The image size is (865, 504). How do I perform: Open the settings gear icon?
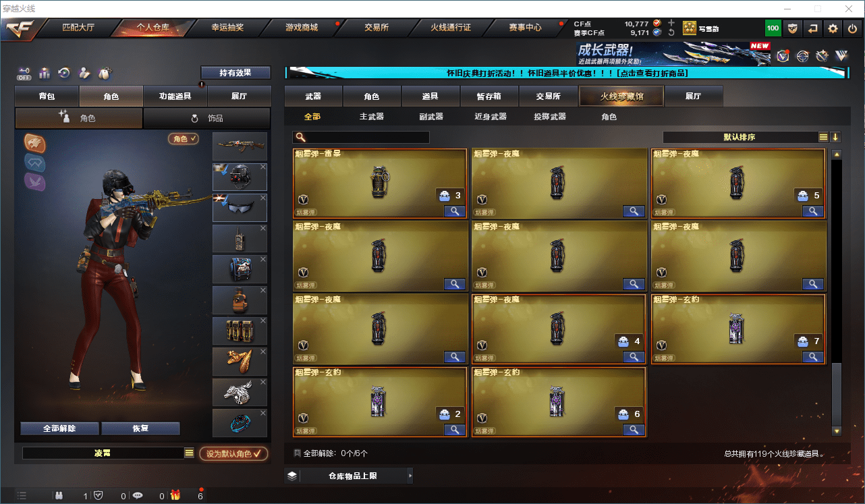click(833, 28)
